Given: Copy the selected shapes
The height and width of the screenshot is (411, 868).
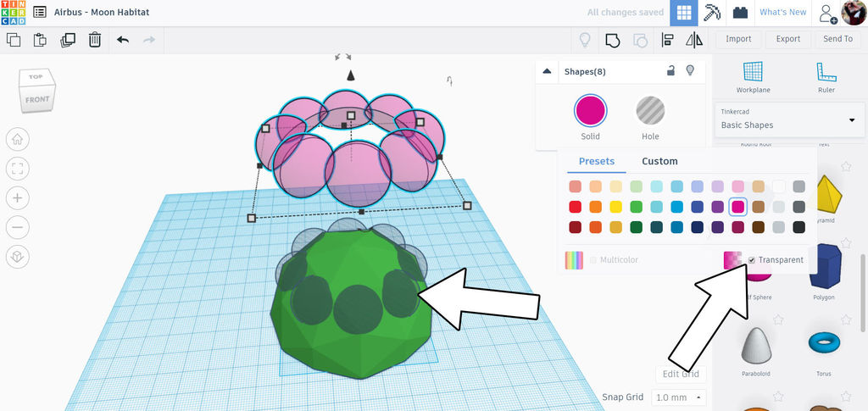Looking at the screenshot, I should [14, 40].
